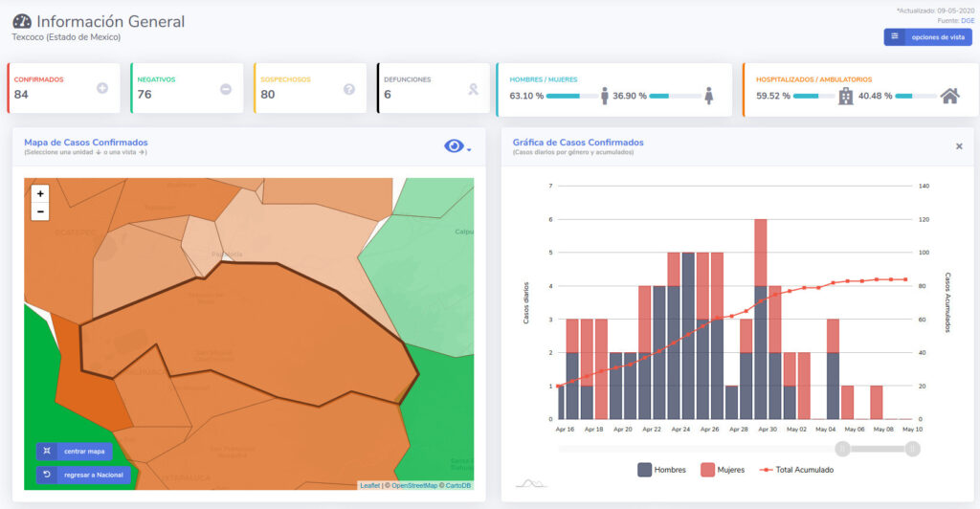
Task: Click the centrar mapa button
Action: (x=75, y=451)
